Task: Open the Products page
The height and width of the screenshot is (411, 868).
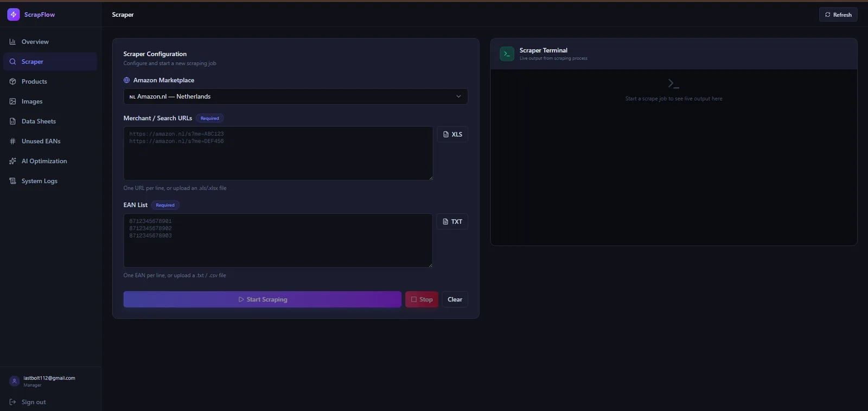Action: 50,81
